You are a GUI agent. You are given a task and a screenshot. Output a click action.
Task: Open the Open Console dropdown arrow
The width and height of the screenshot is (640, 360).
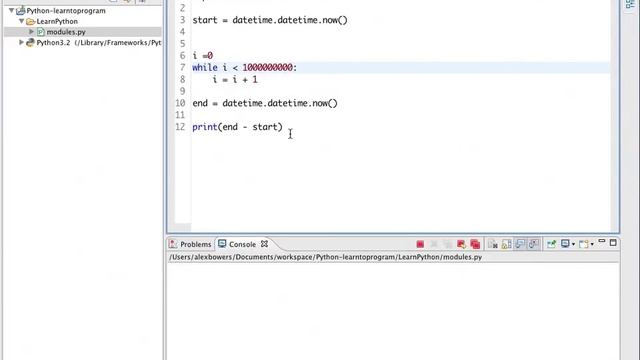pos(592,244)
